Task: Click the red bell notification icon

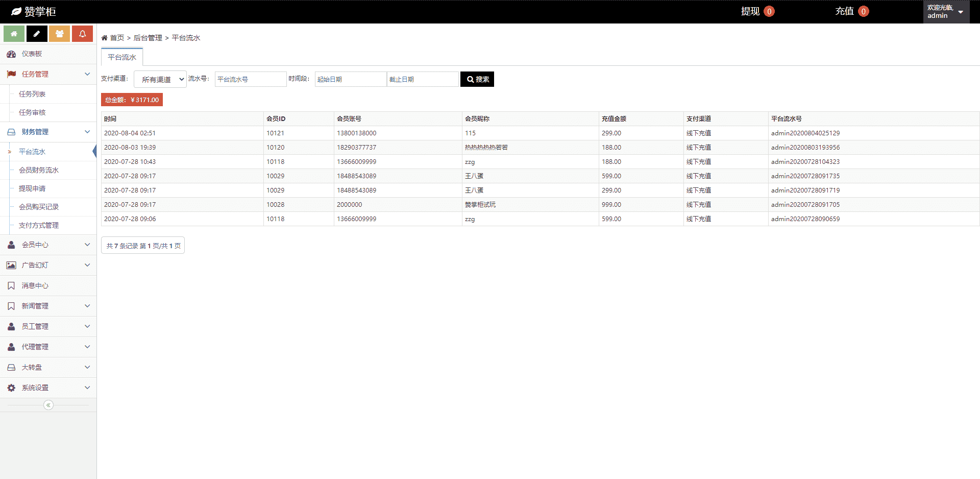Action: pyautogui.click(x=82, y=34)
